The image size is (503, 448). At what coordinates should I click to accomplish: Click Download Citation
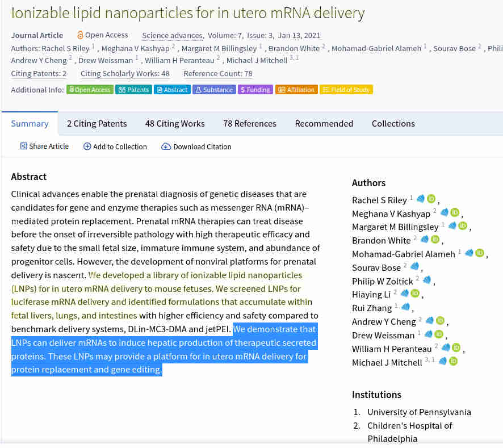[x=196, y=146]
